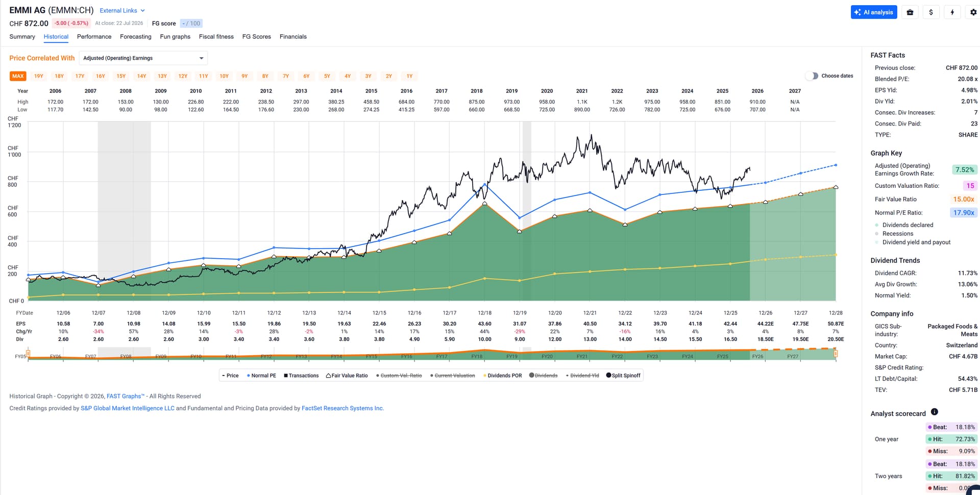
Task: Set the chart range to 19Y
Action: coord(39,76)
